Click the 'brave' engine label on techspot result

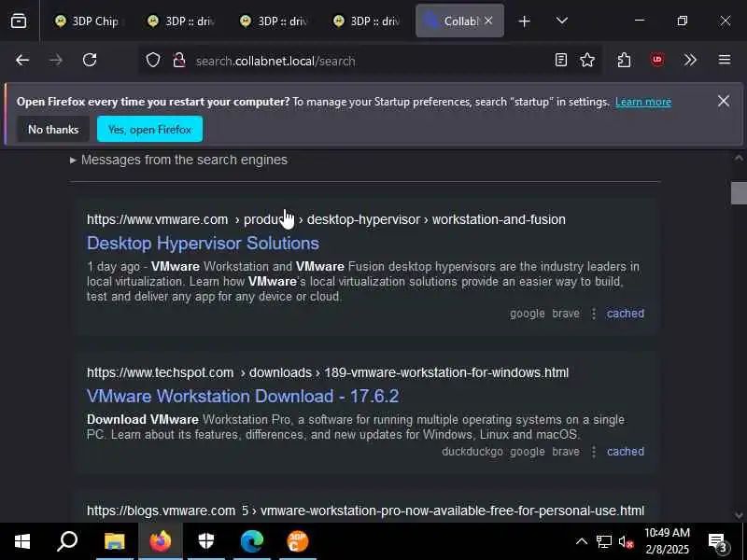point(566,452)
